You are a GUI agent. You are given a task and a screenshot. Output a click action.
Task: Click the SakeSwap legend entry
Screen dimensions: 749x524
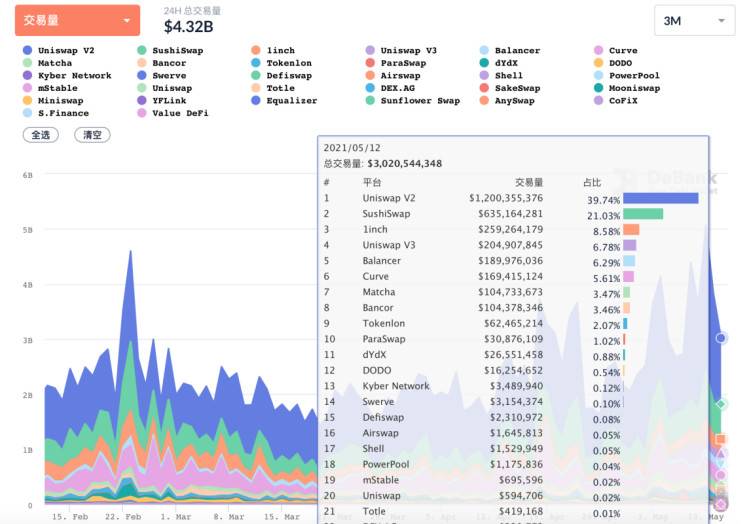pos(510,88)
